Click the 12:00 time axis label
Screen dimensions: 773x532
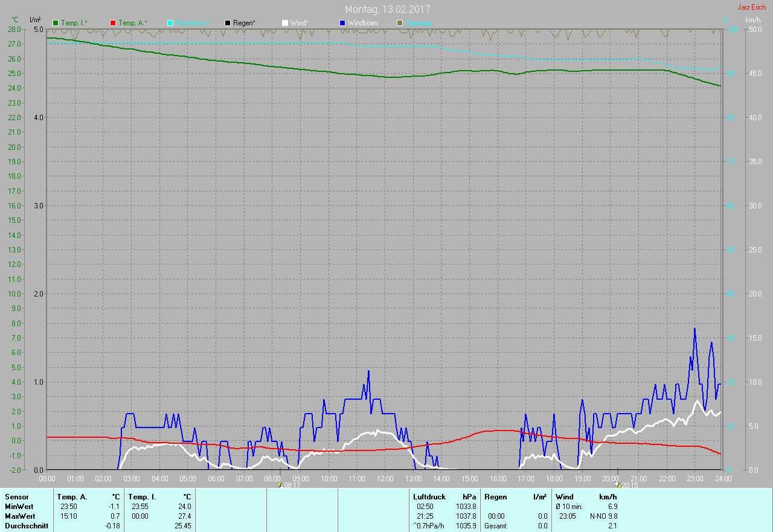(385, 478)
